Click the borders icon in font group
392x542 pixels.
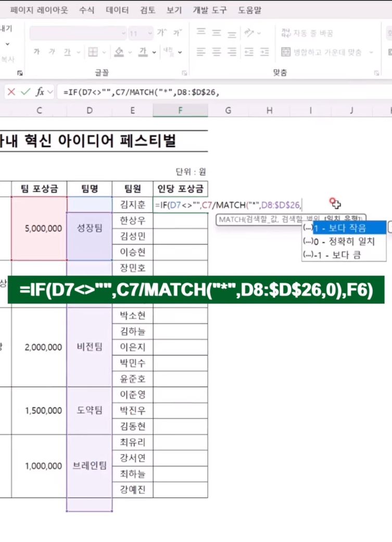coord(93,52)
